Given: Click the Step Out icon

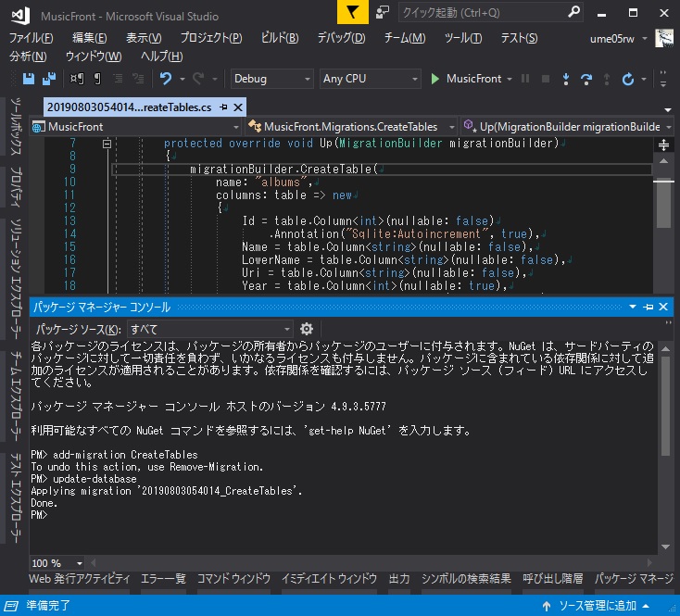Looking at the screenshot, I should [607, 79].
